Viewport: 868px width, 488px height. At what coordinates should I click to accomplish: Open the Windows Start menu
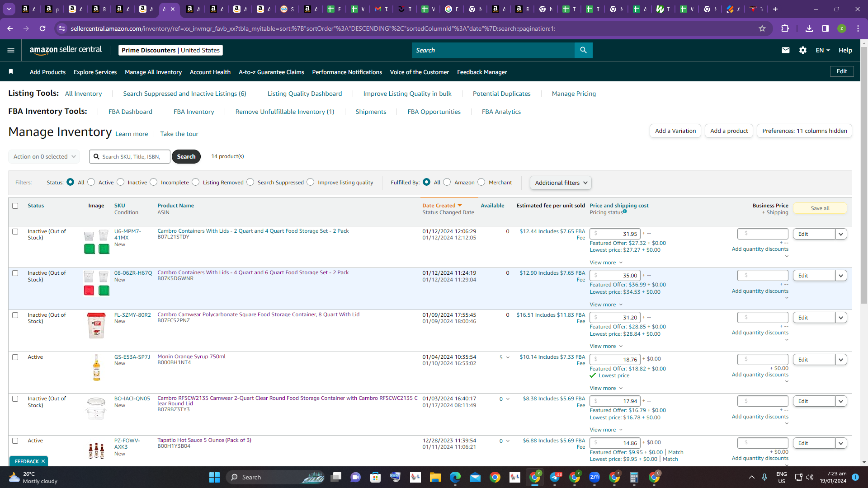click(214, 477)
